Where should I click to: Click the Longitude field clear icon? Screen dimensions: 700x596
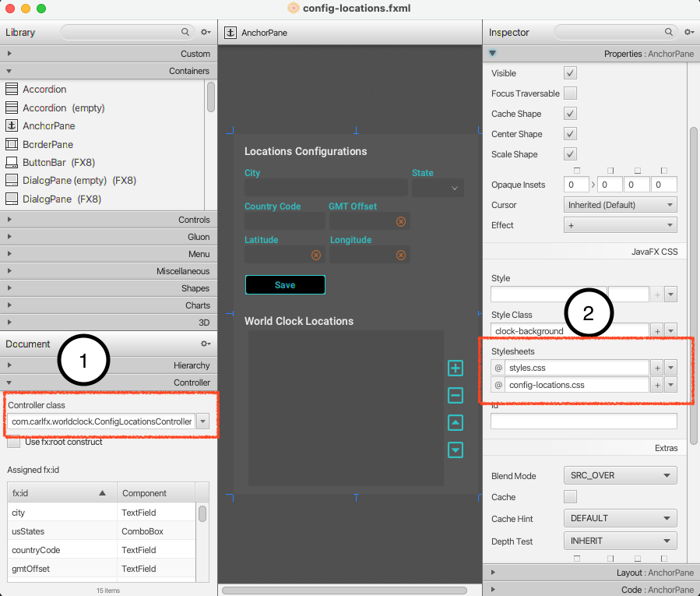tap(401, 255)
